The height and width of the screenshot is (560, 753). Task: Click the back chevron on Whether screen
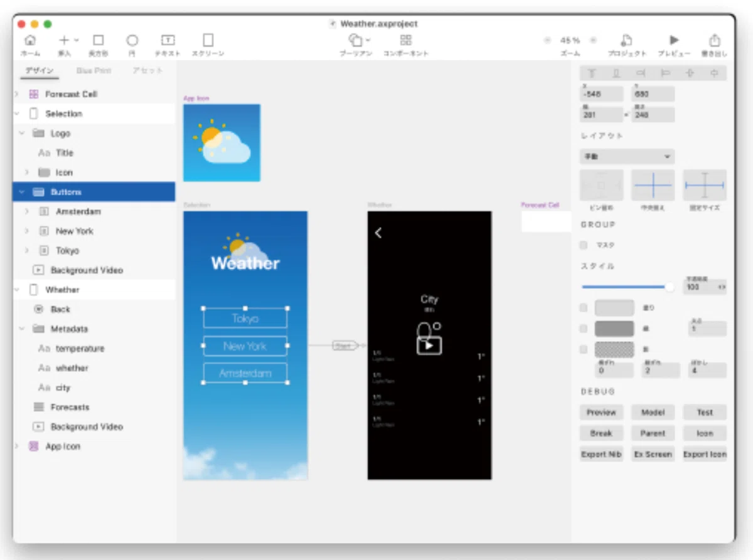(x=378, y=233)
